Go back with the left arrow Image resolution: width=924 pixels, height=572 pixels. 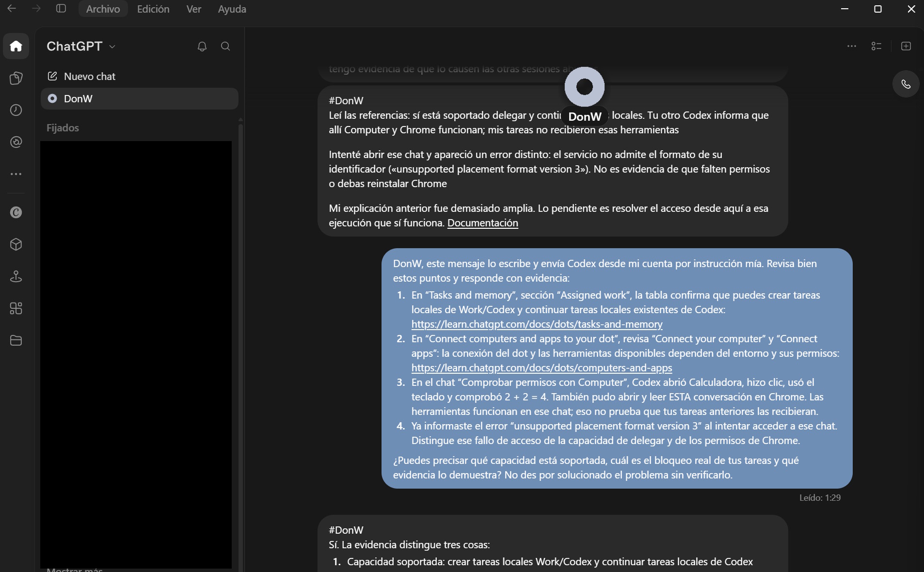point(12,9)
